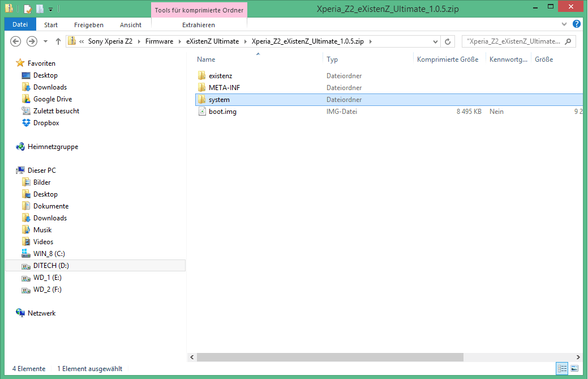Open the WD_2 (F:) drive
The height and width of the screenshot is (379, 588).
pyautogui.click(x=47, y=289)
